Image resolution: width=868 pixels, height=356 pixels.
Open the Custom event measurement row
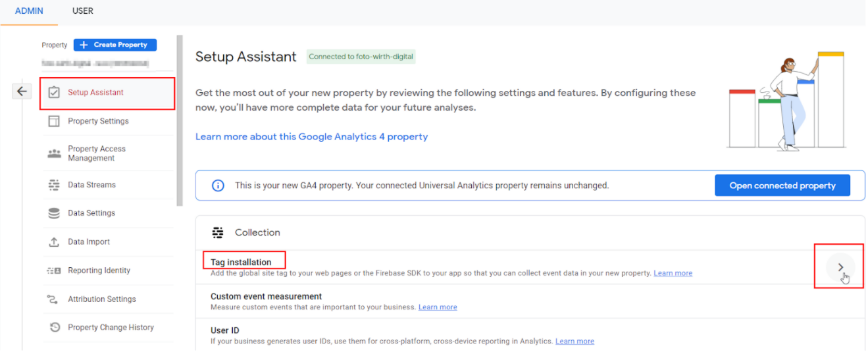(530, 301)
